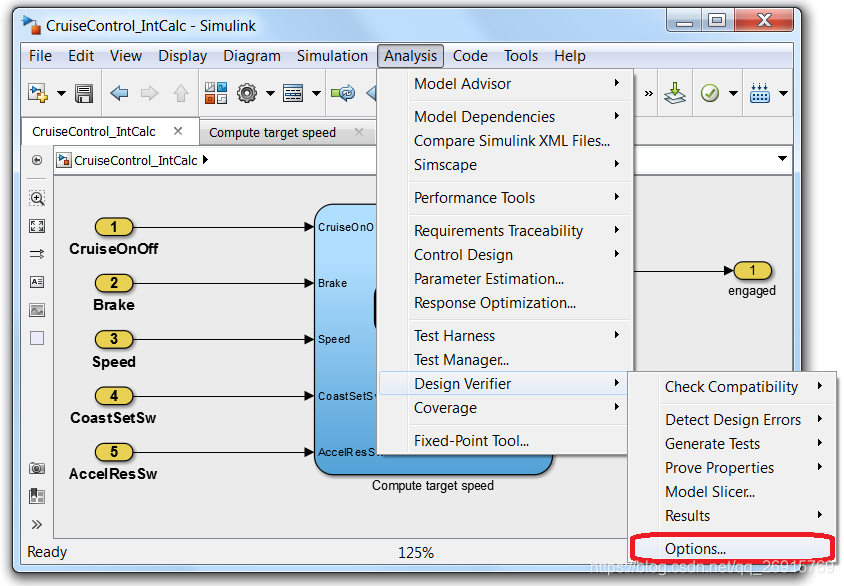Open Generate Tests submenu
The height and width of the screenshot is (586, 844).
[x=732, y=444]
